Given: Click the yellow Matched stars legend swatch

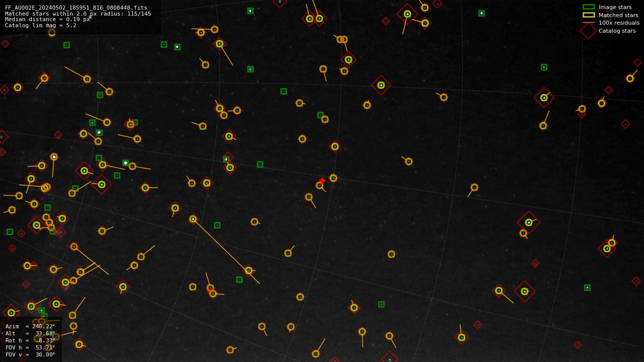Looking at the screenshot, I should 589,15.
